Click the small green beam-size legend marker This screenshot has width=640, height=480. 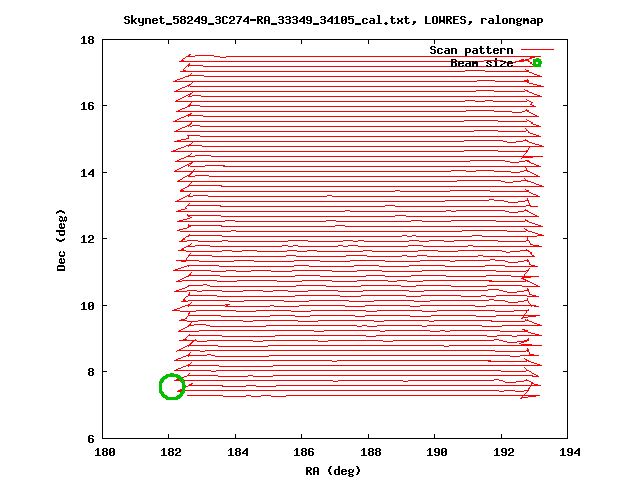click(537, 63)
